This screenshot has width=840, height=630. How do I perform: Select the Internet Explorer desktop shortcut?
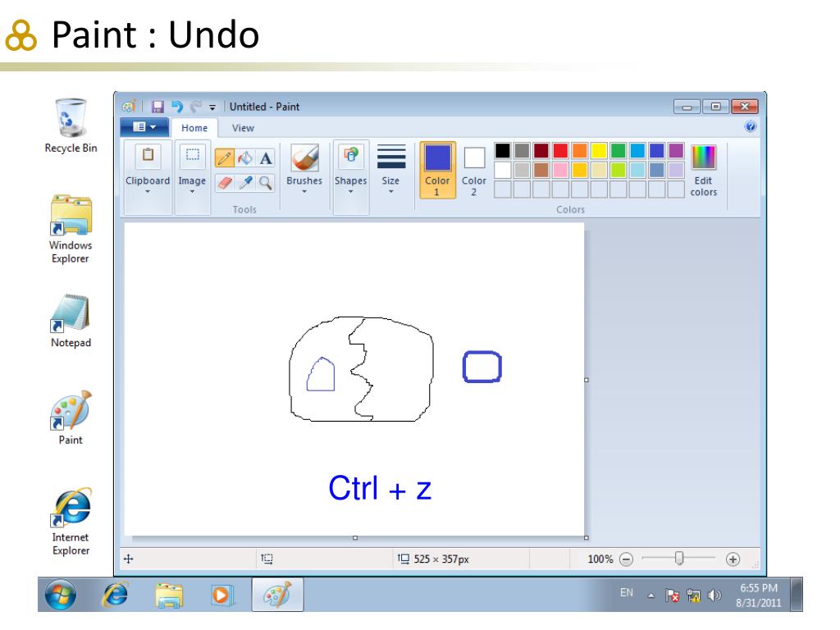click(71, 521)
